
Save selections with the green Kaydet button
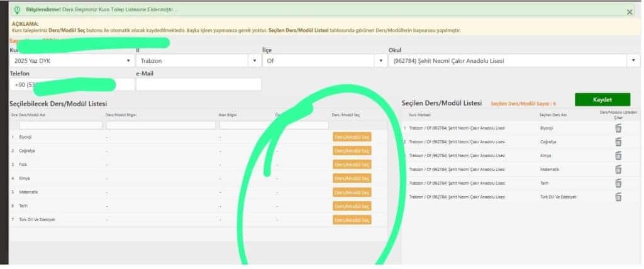602,100
